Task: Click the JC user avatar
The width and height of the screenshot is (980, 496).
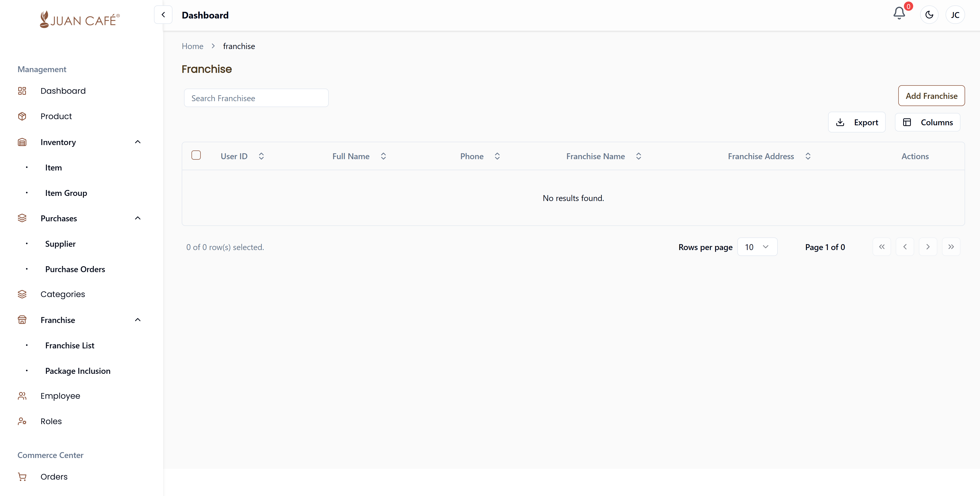Action: click(x=955, y=15)
